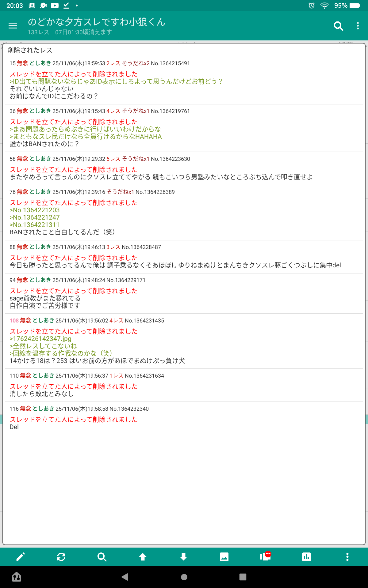The width and height of the screenshot is (368, 588).
Task: Jump to bottom with down arrow
Action: (183, 557)
